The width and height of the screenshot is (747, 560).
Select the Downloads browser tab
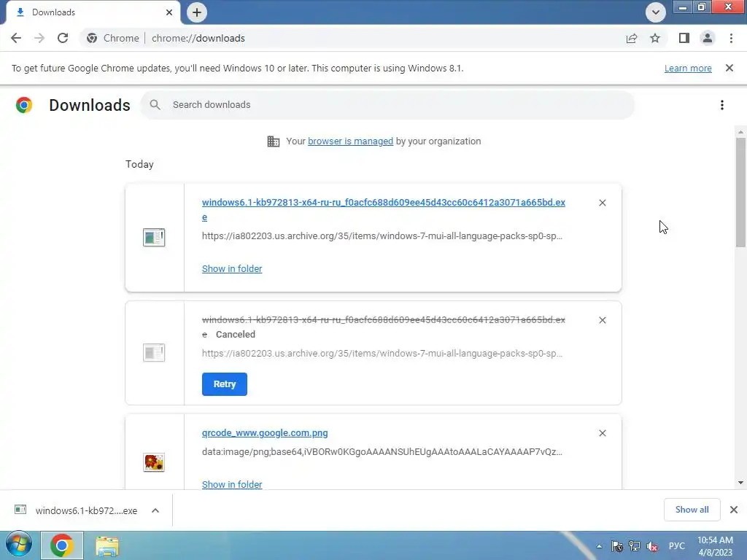[x=93, y=12]
